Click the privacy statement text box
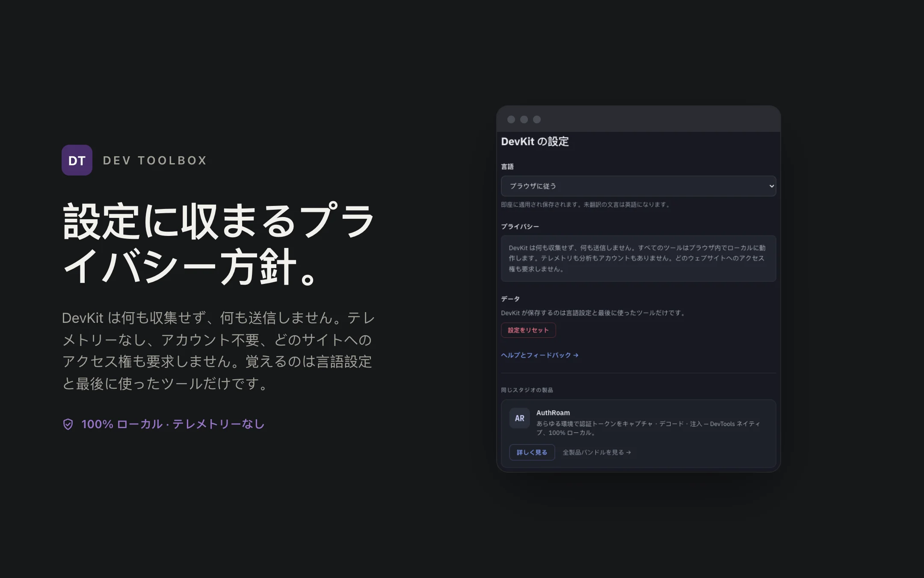This screenshot has width=924, height=578. [x=638, y=258]
